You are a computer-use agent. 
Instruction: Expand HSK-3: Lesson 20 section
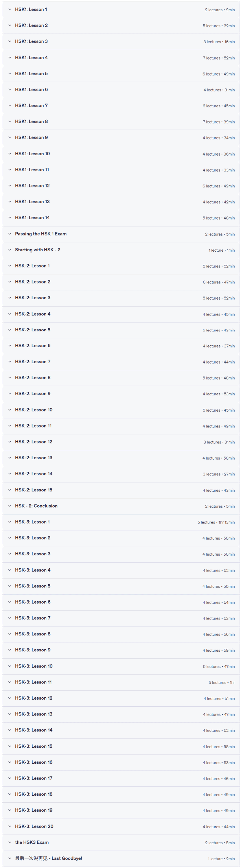(121, 826)
